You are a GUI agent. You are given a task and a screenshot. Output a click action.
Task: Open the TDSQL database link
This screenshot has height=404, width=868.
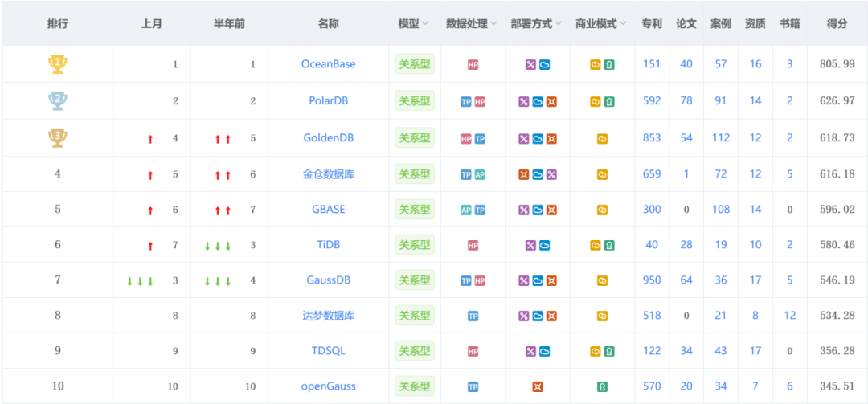point(328,351)
